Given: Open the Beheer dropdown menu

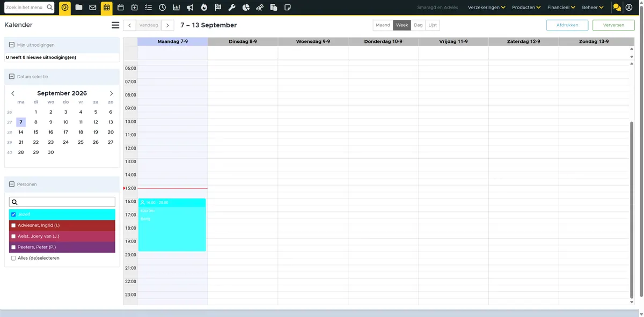Looking at the screenshot, I should pyautogui.click(x=592, y=8).
